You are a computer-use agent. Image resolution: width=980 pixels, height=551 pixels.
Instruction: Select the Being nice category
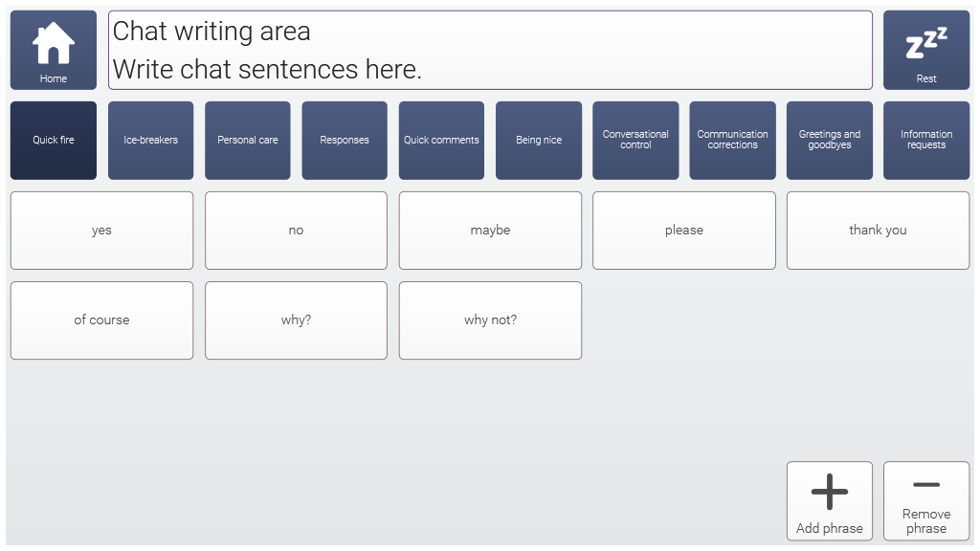(539, 141)
